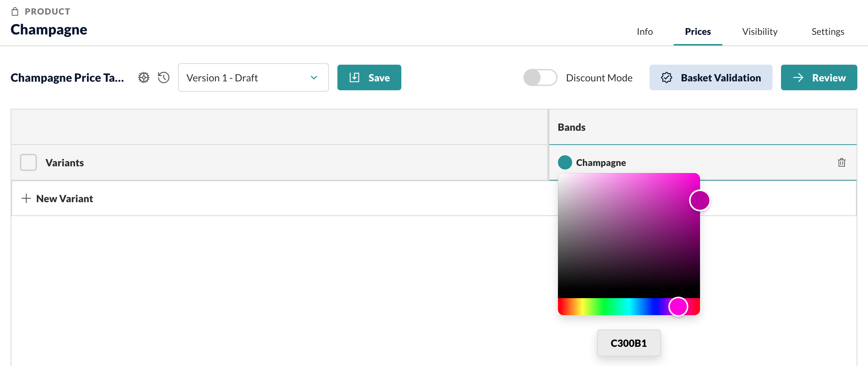Click the Champagne band name
Screen dimensions: 868x366
(601, 162)
